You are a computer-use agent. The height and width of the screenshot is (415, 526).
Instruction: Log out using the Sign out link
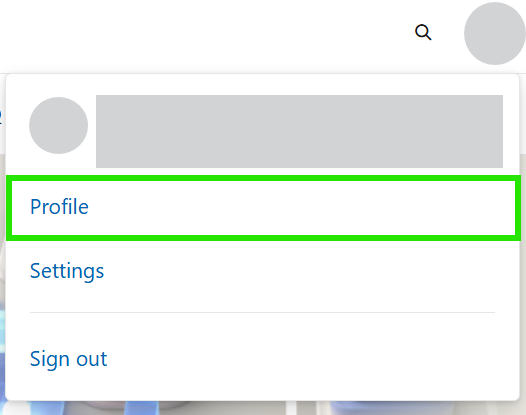(68, 359)
